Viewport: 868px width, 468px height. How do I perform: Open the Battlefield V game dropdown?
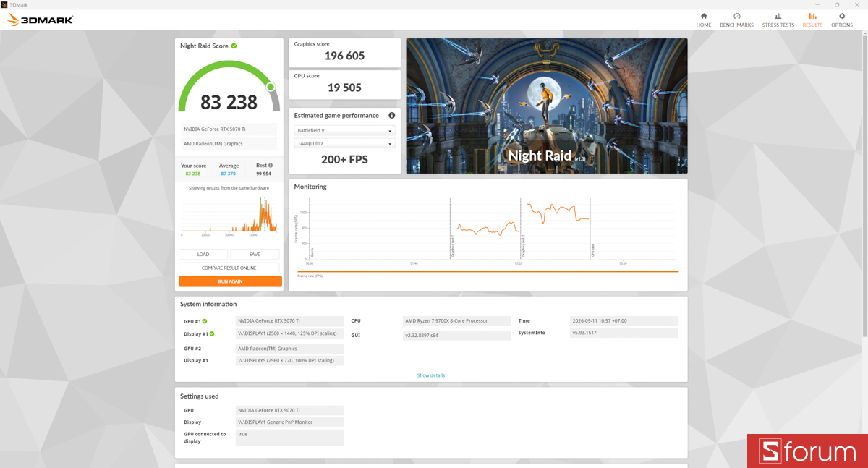coord(344,131)
